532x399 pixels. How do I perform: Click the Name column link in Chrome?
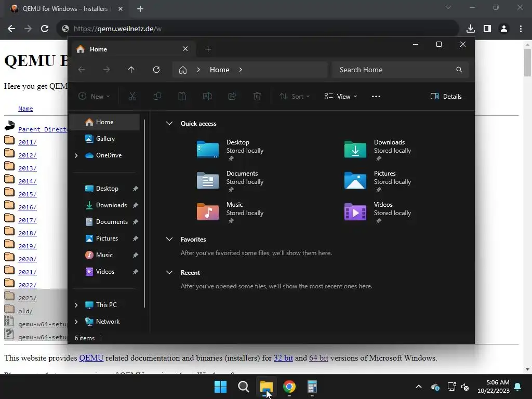(x=25, y=109)
